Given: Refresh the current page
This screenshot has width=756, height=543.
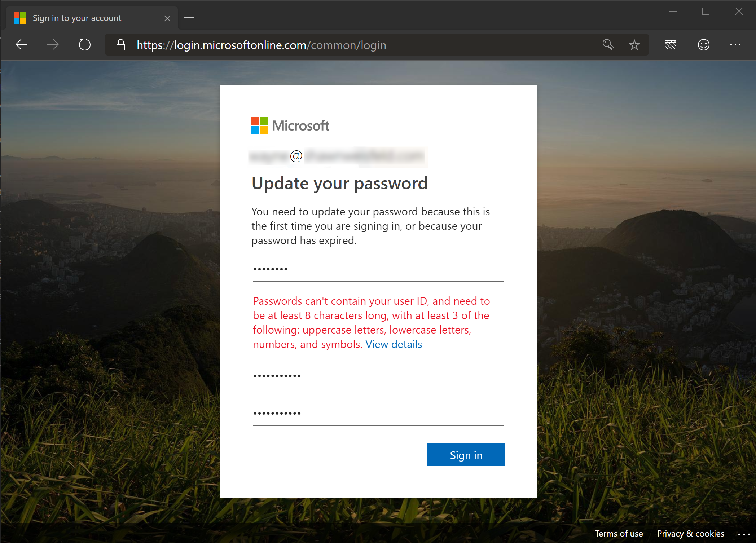Looking at the screenshot, I should (84, 44).
